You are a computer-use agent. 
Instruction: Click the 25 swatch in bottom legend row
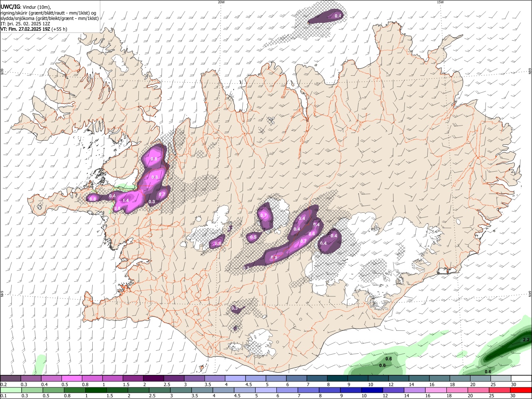point(500,390)
